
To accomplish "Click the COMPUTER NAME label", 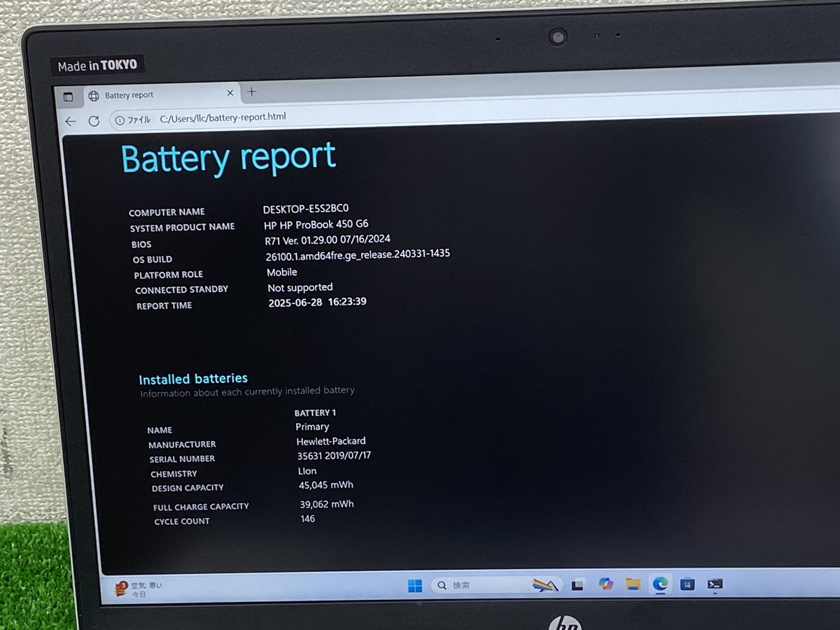I will [167, 212].
